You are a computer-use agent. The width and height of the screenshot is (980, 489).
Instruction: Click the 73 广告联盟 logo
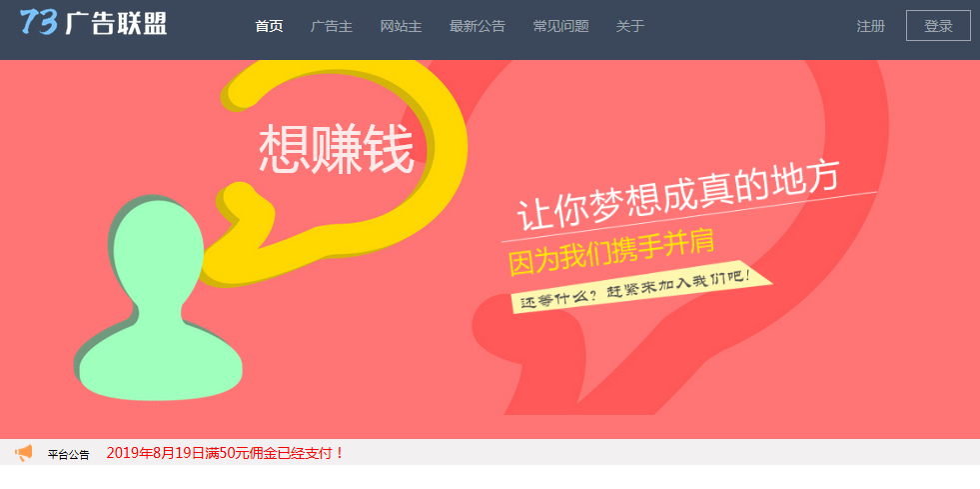click(x=93, y=23)
